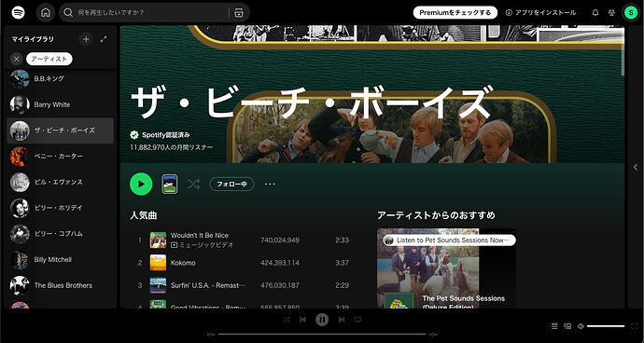Open the queue icon
The width and height of the screenshot is (644, 343).
pyautogui.click(x=555, y=326)
